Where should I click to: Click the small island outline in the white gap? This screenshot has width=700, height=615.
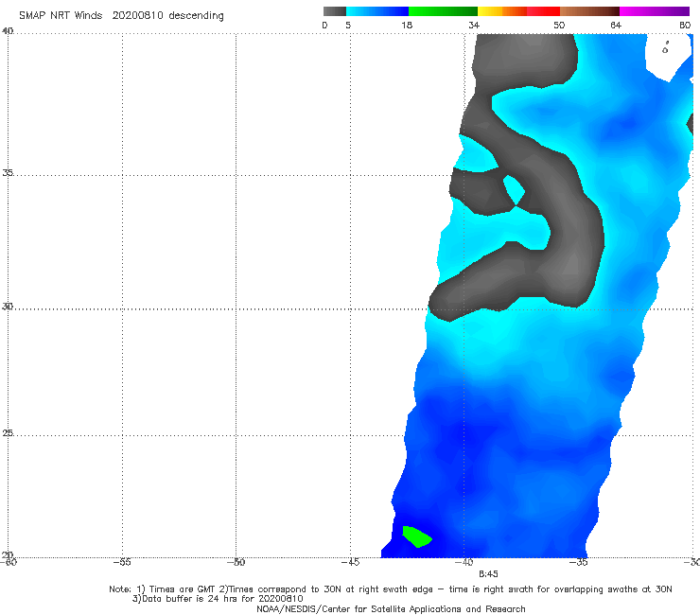tap(665, 48)
